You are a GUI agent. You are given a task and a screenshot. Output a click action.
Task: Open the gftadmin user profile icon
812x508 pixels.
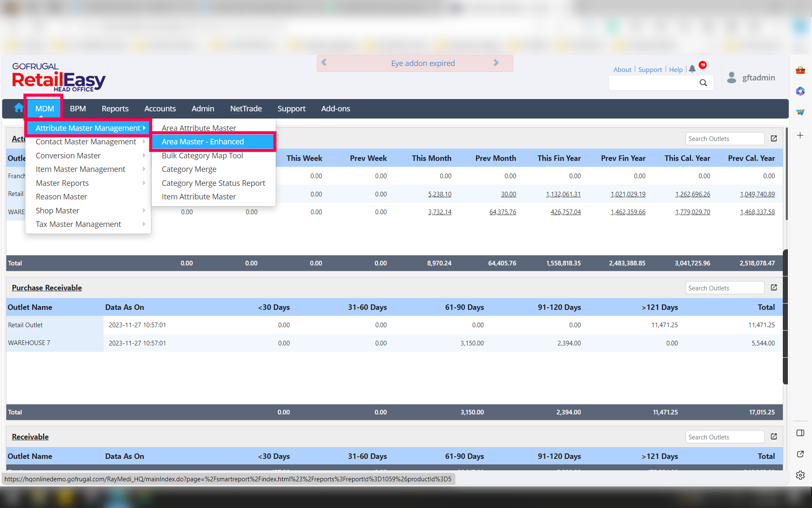coord(732,77)
